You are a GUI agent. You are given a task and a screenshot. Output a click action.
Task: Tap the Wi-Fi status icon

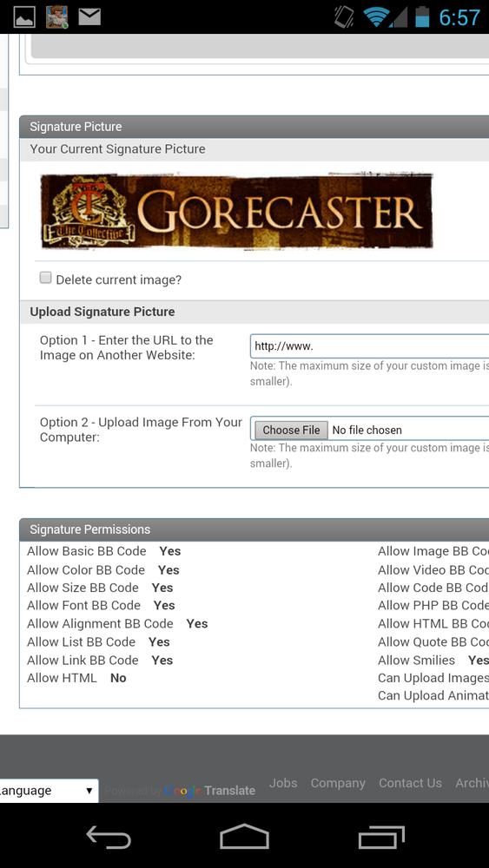coord(377,17)
